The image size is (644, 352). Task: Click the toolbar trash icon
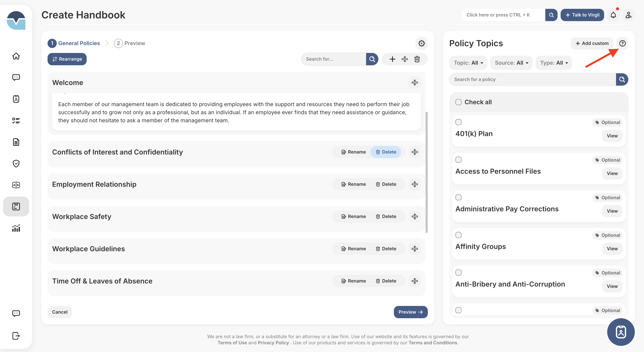point(417,59)
